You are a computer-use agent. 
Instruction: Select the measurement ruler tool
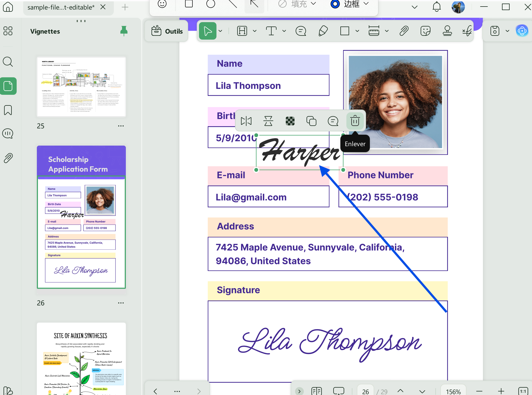[x=374, y=31]
